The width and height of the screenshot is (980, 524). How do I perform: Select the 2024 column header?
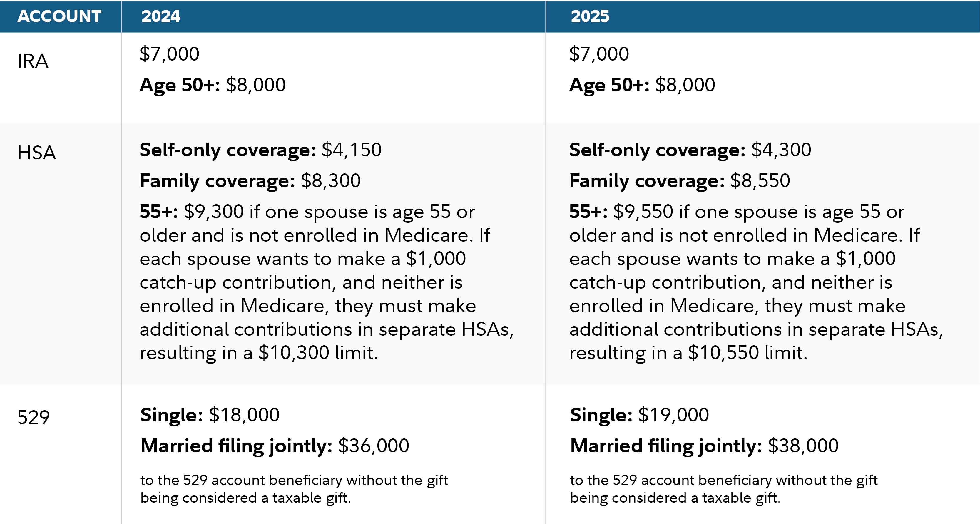(160, 16)
